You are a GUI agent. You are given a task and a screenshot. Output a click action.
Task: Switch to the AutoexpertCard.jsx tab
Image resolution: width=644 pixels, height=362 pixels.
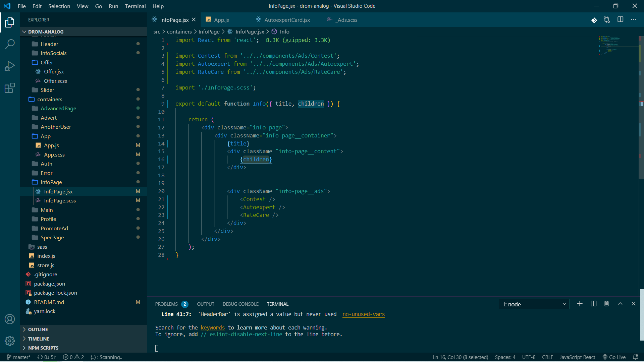(287, 20)
